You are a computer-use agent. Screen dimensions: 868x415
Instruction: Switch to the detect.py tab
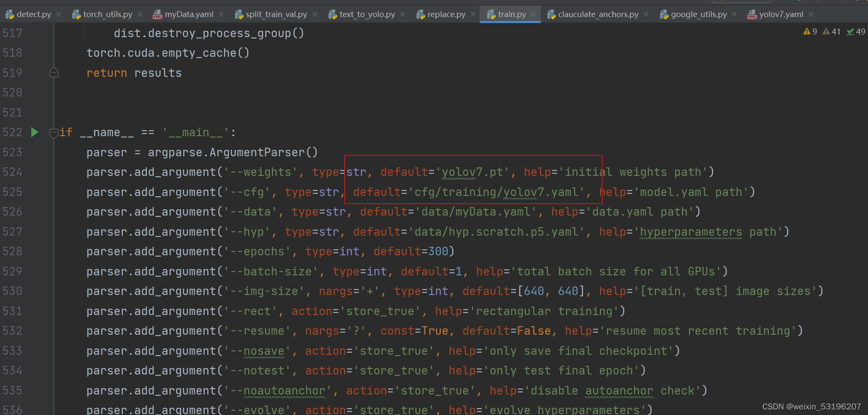pyautogui.click(x=29, y=14)
